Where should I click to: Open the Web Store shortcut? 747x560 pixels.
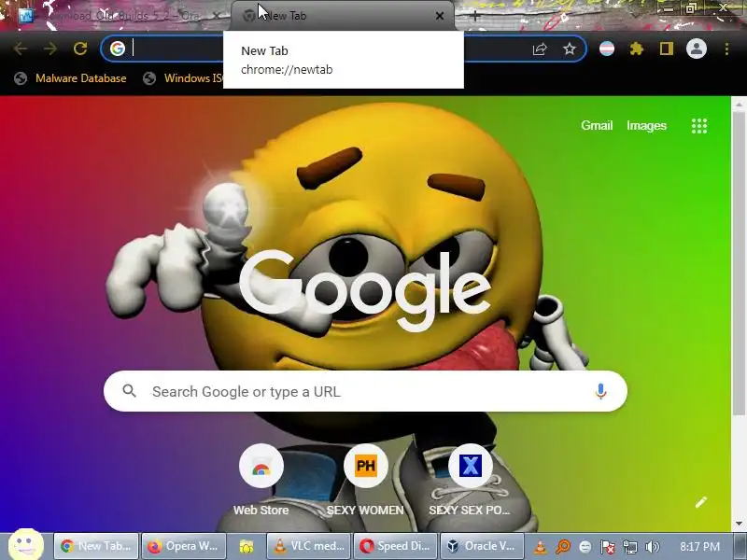[261, 480]
